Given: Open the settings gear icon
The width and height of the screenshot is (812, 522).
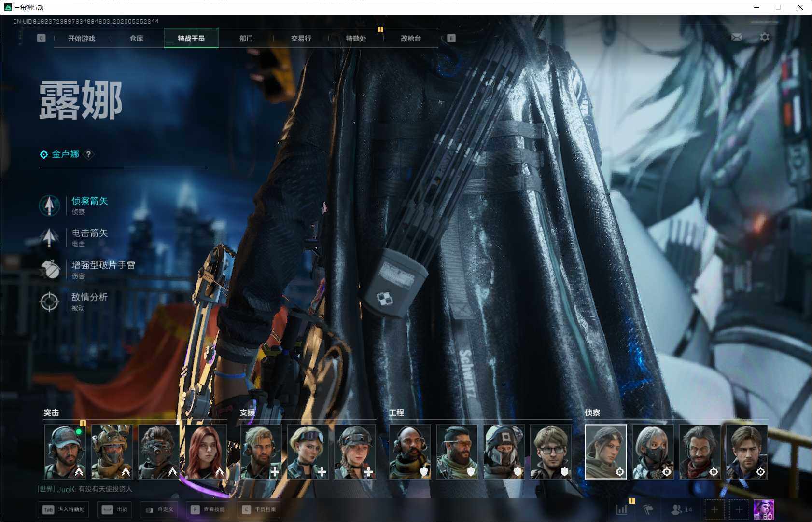Looking at the screenshot, I should pyautogui.click(x=765, y=37).
